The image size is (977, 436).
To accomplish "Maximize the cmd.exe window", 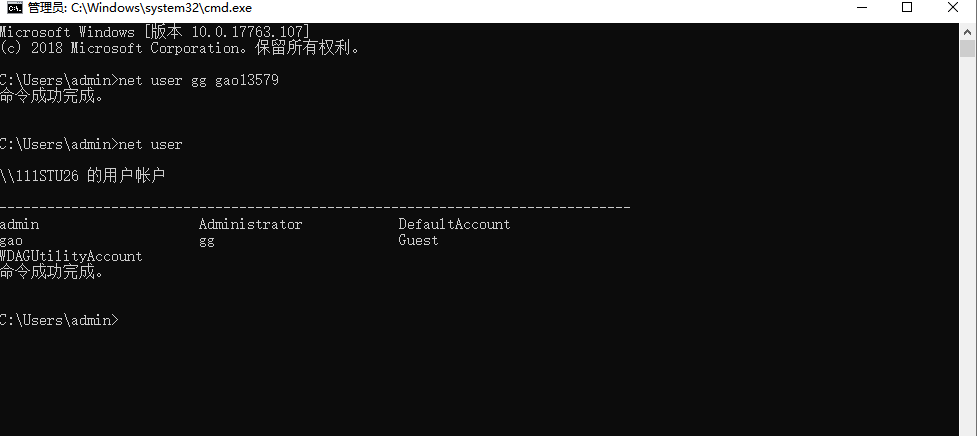I will (907, 7).
